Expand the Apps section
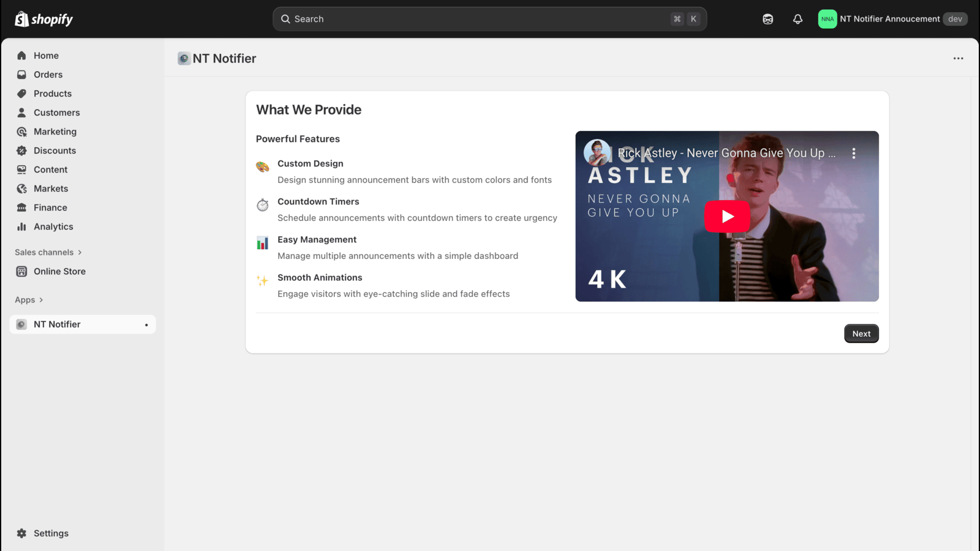This screenshot has width=980, height=551. coord(29,300)
